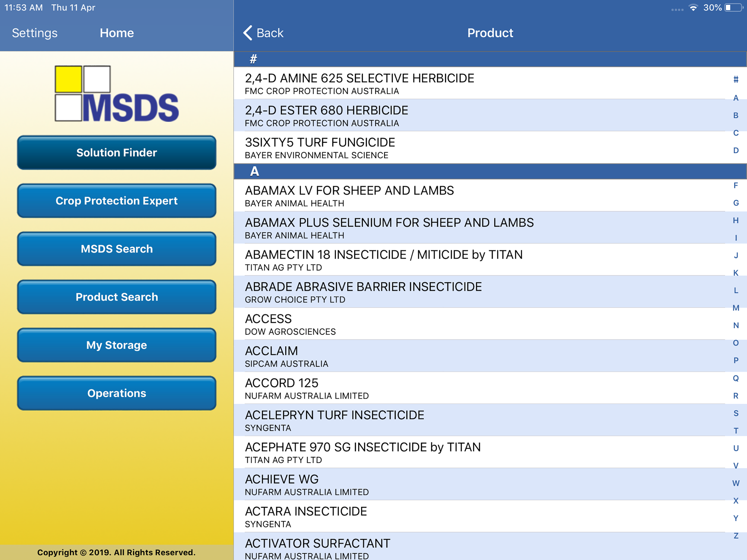
Task: Jump to letter X in index
Action: point(736,501)
